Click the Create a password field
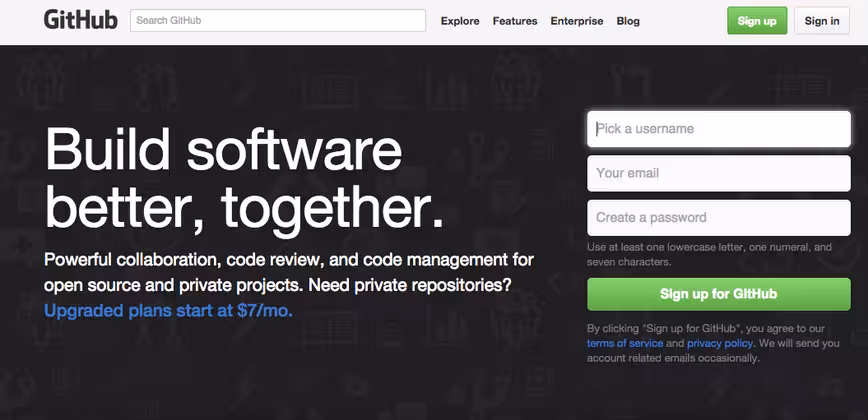 719,217
